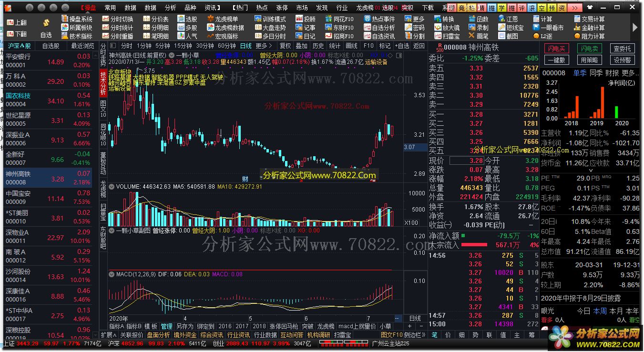Collapse the MACD indicator panel
Viewport: 644px width, 352px height.
point(112,274)
